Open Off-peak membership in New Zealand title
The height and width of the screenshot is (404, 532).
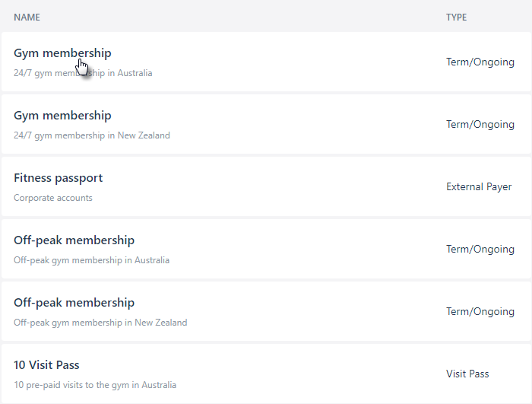click(74, 303)
